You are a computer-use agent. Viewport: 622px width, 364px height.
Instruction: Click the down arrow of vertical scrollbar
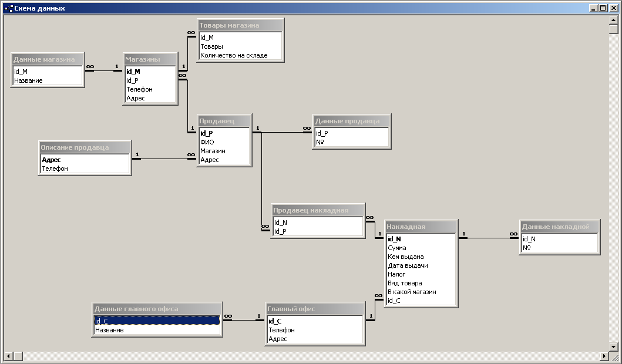tap(614, 346)
